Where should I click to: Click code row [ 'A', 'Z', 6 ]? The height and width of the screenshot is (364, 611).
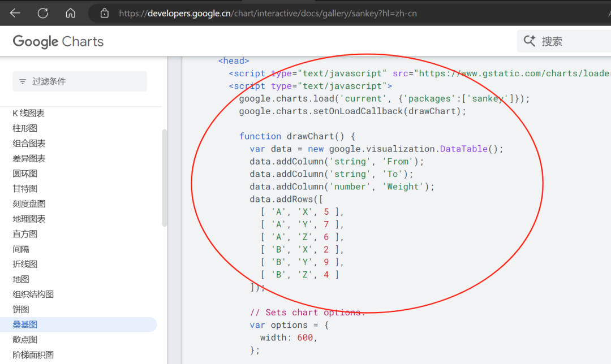(x=302, y=237)
